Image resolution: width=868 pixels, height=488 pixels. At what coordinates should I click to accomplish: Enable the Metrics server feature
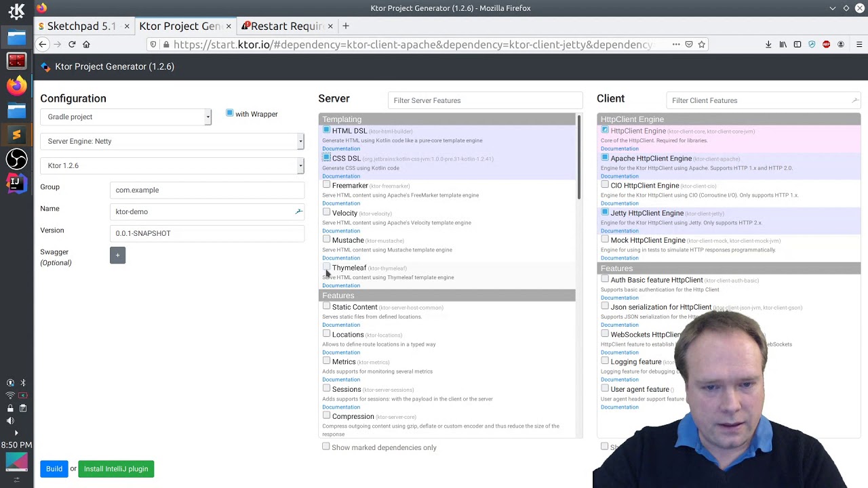[x=326, y=361]
